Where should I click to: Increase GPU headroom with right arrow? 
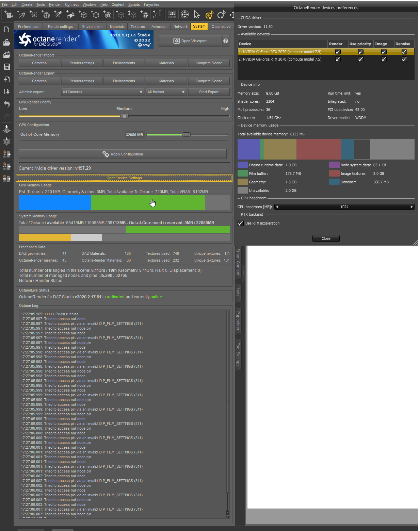pyautogui.click(x=411, y=207)
